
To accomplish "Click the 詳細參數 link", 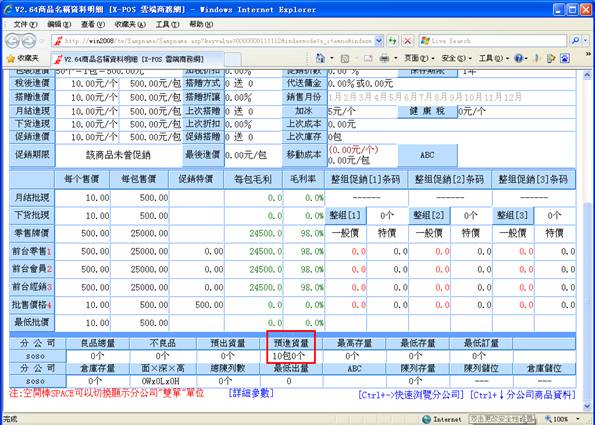I will [x=251, y=394].
